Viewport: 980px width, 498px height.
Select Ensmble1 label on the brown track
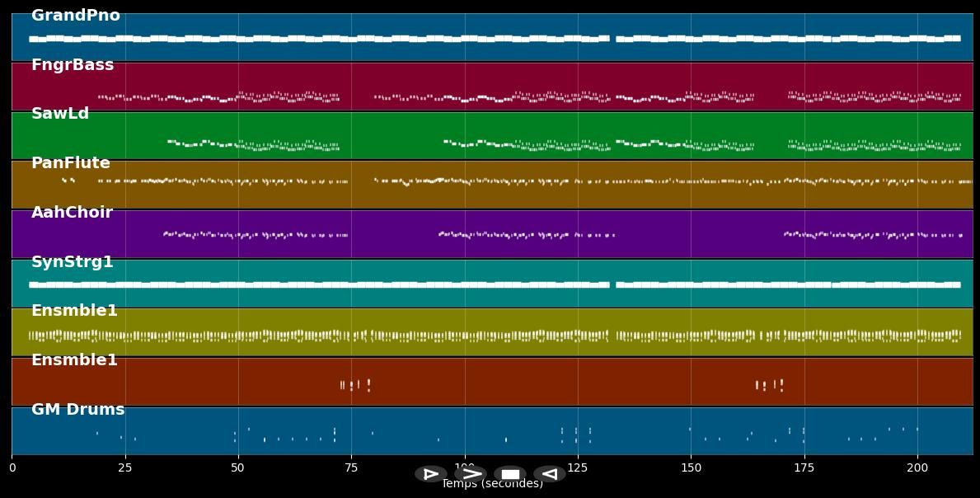click(x=74, y=360)
